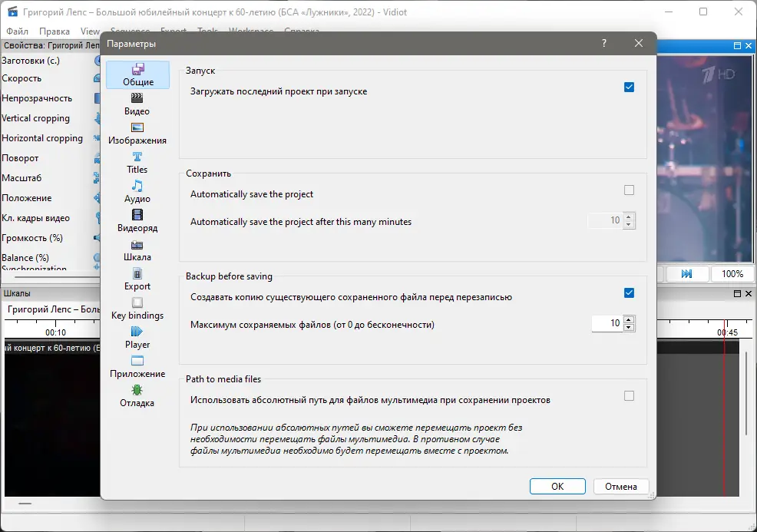
Task: Open the Аудио settings page
Action: click(137, 192)
